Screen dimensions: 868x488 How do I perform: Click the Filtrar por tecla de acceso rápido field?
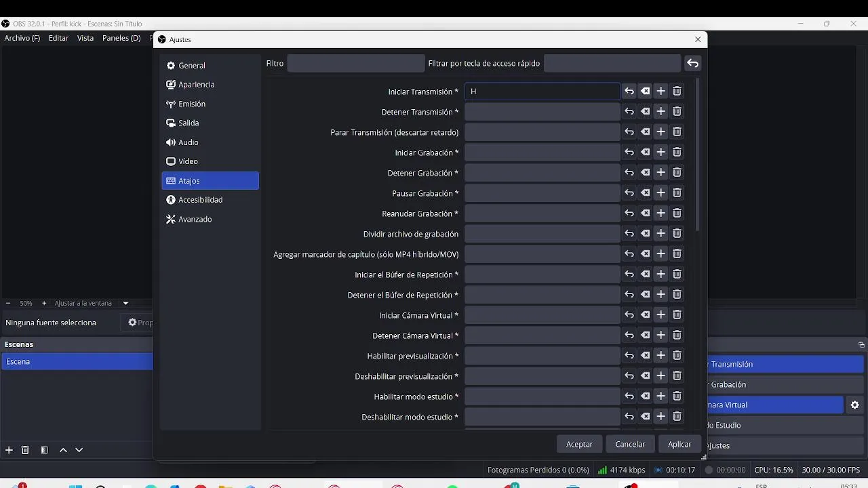[x=612, y=63]
